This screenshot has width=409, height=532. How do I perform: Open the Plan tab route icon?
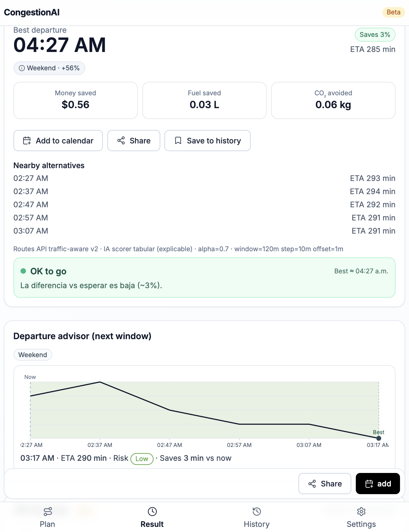(x=47, y=511)
